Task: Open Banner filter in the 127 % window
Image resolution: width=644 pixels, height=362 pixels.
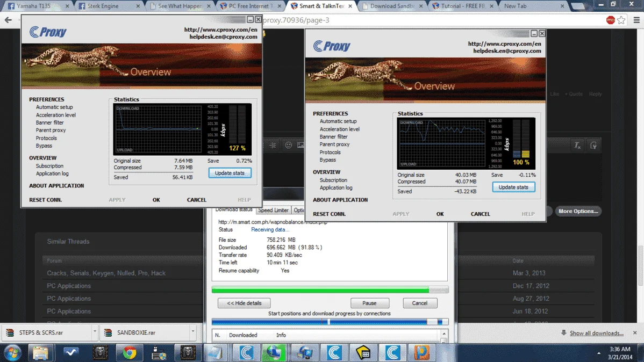Action: [x=49, y=122]
